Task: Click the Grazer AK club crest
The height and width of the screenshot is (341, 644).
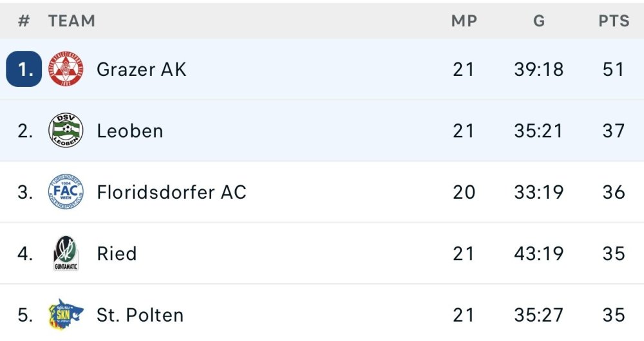Action: coord(66,69)
